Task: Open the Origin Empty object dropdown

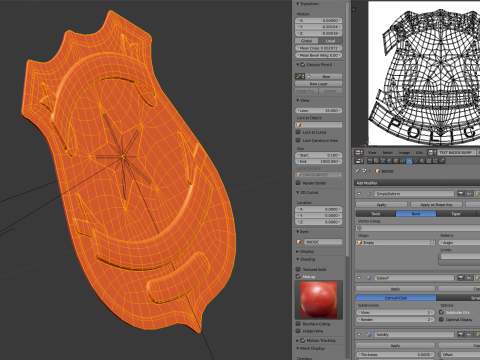Action: (396, 243)
